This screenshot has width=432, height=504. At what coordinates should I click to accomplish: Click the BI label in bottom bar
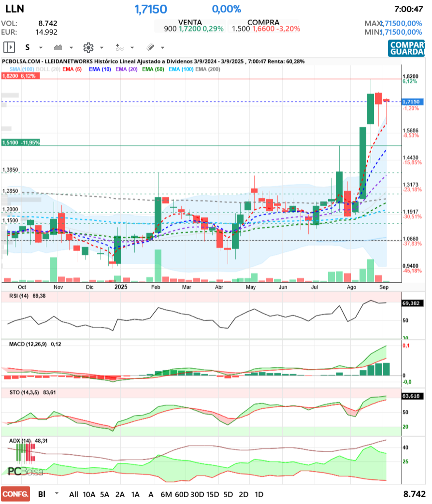click(x=42, y=494)
